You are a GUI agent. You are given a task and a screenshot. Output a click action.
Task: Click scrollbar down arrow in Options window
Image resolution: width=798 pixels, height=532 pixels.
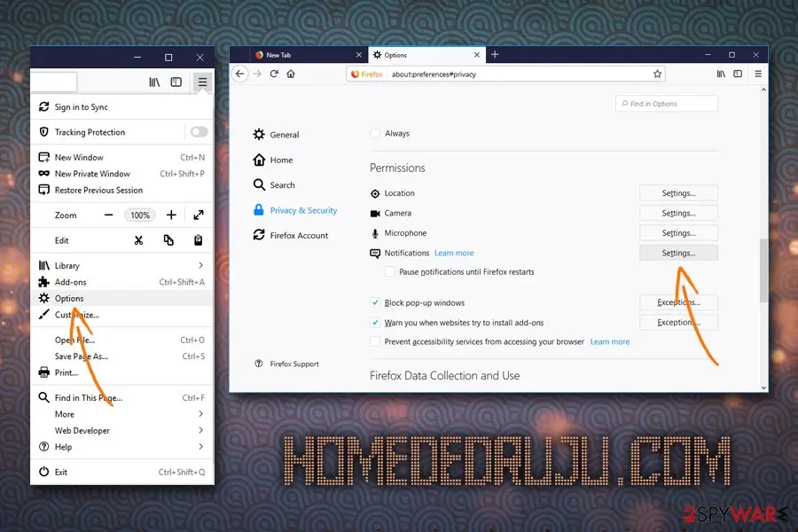[763, 387]
